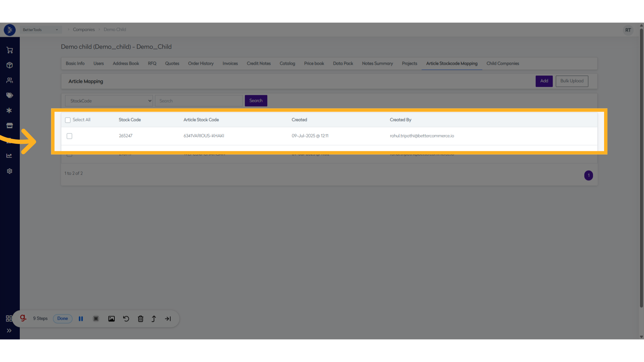This screenshot has height=362, width=644.
Task: Open the users sidebar icon
Action: 9,80
